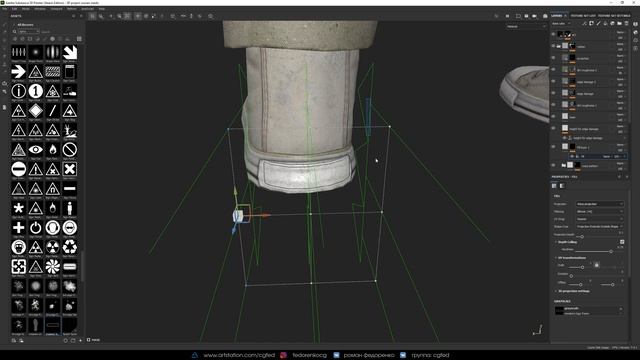
Task: Select the information 'i' circle alpha
Action: pos(18,91)
